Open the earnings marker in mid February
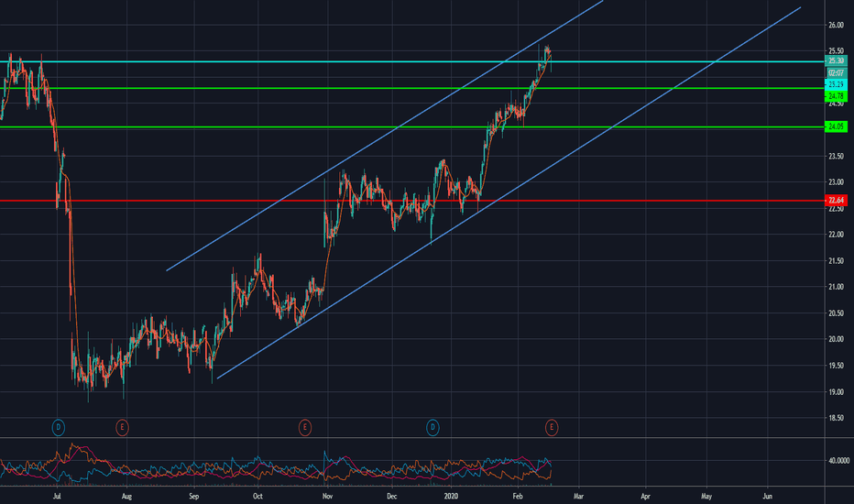 [x=552, y=428]
